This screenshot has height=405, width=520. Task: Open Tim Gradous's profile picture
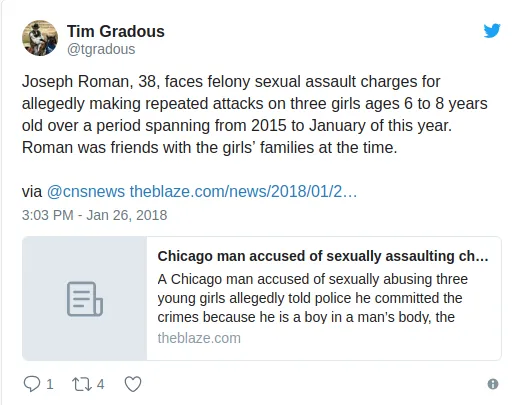[x=40, y=38]
